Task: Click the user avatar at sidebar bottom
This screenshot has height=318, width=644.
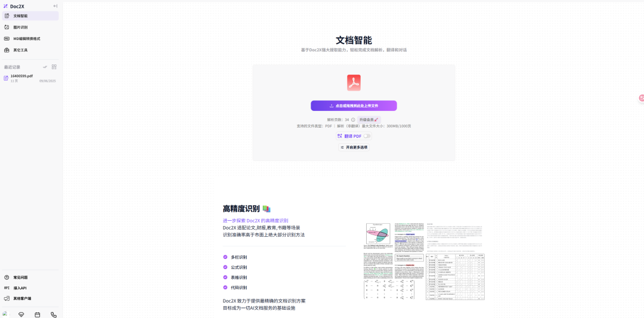Action: (5, 314)
